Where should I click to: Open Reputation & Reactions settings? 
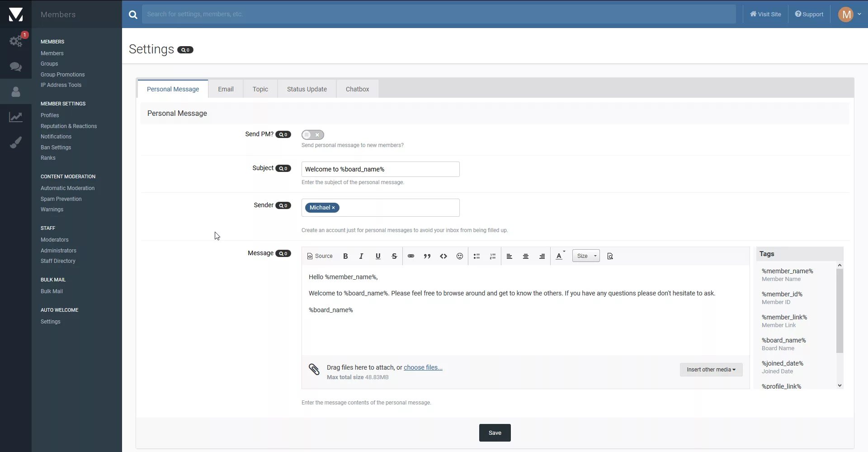(x=69, y=126)
